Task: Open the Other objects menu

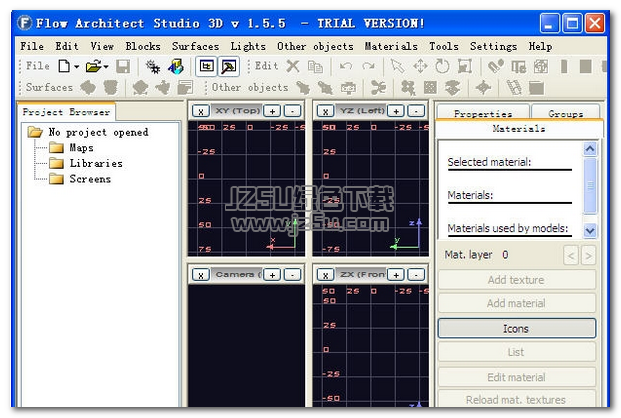Action: (x=315, y=46)
